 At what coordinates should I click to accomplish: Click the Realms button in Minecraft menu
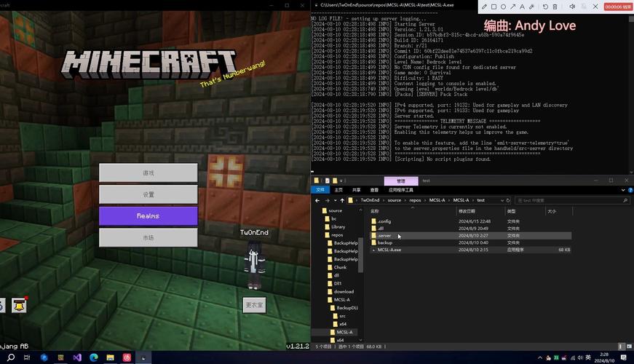[x=148, y=216]
